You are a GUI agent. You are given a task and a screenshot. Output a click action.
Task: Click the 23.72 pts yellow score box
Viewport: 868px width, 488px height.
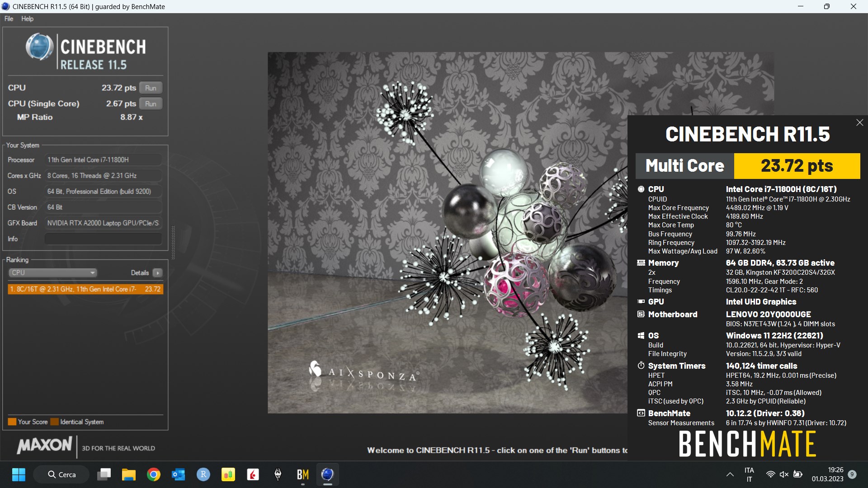(797, 166)
